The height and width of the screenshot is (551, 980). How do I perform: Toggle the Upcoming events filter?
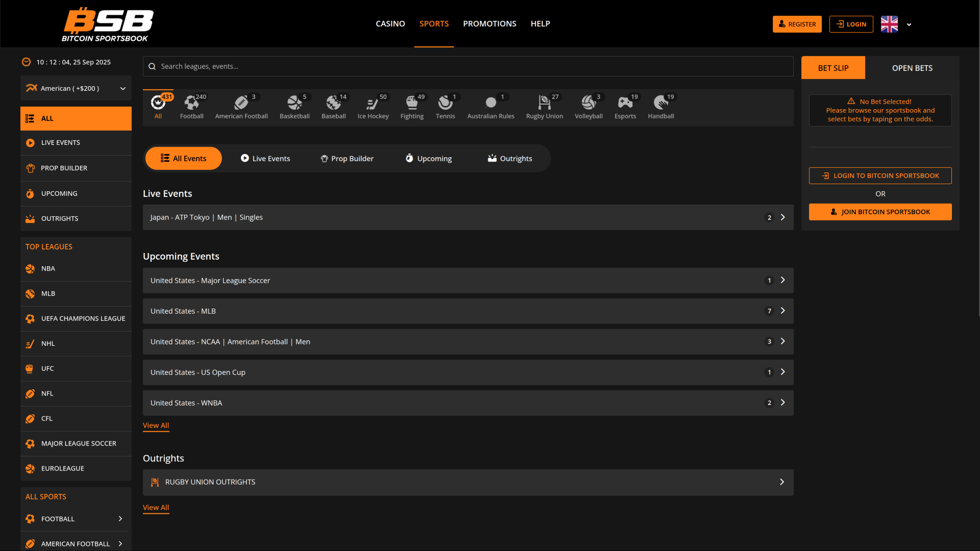428,158
